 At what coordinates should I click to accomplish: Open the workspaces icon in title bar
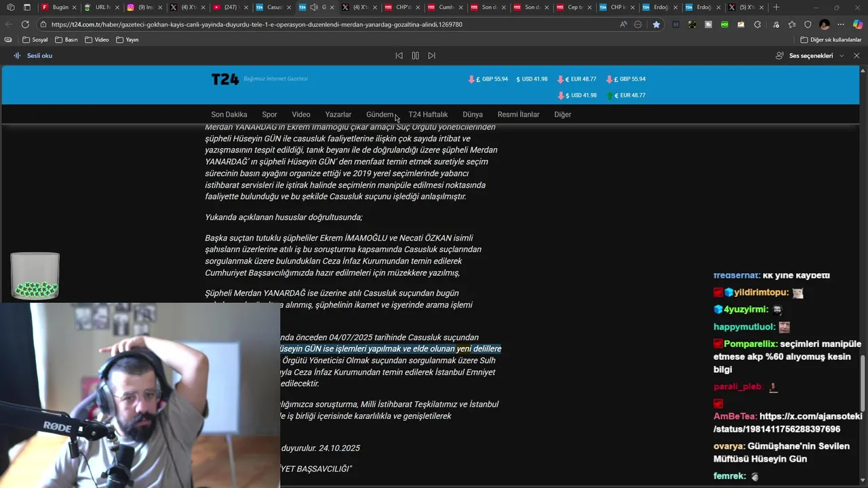point(10,7)
